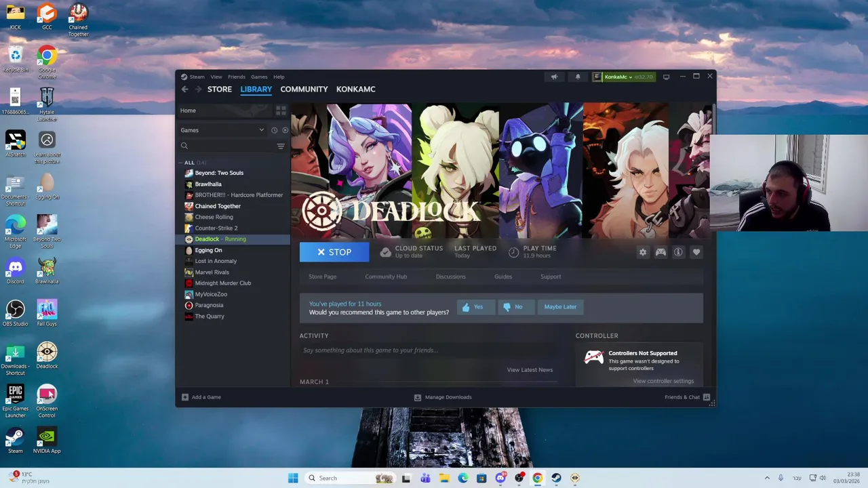Image resolution: width=868 pixels, height=488 pixels.
Task: Go back with the left arrow
Action: [184, 89]
